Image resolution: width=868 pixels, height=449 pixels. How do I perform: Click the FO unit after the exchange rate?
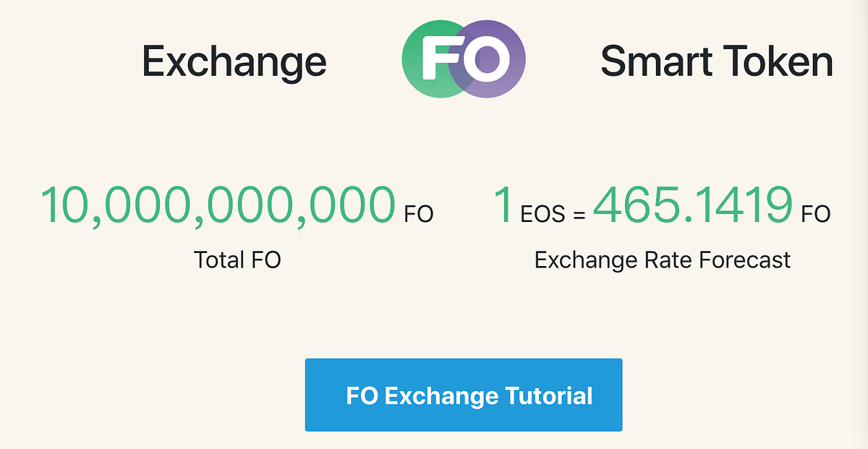click(817, 214)
